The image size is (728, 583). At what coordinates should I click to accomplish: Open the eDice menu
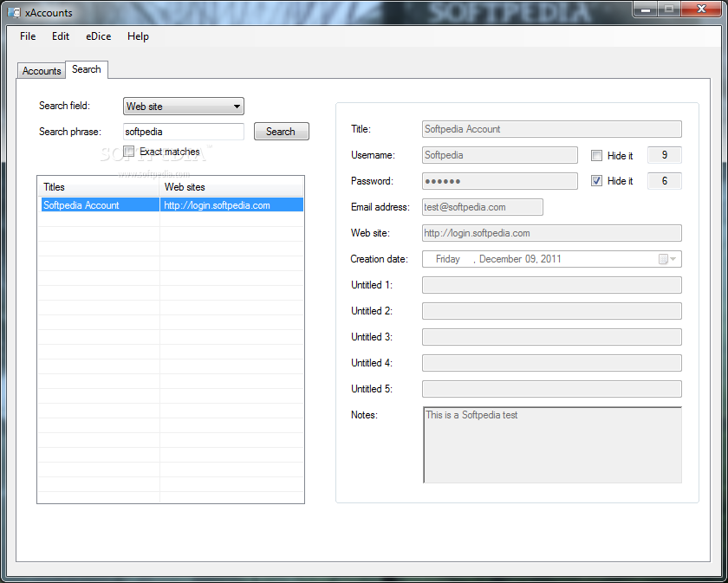pos(99,36)
